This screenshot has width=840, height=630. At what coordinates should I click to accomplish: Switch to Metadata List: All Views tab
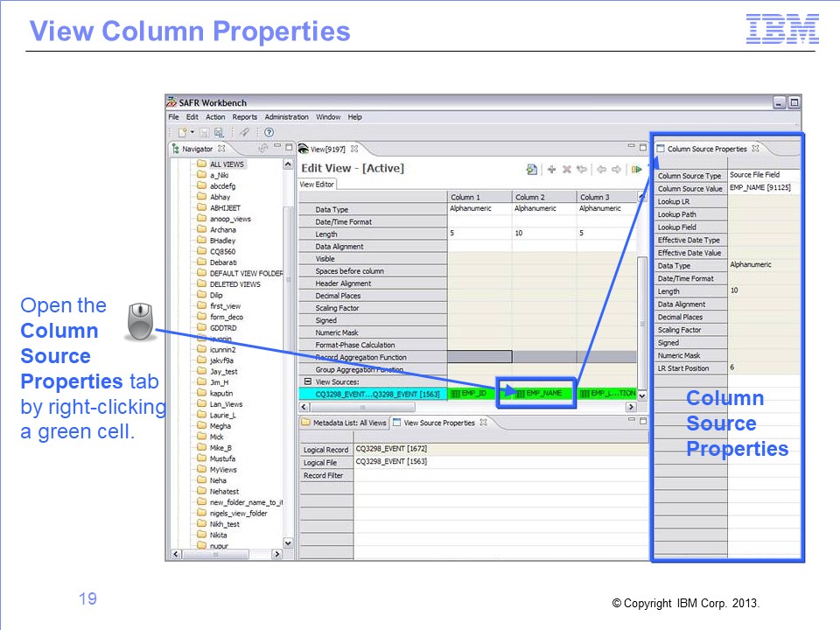pos(344,423)
